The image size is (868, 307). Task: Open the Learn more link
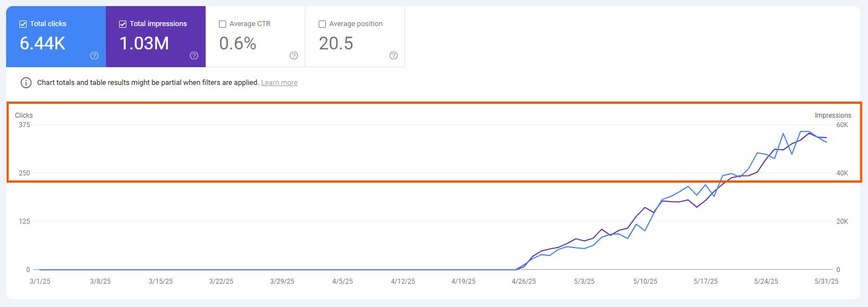[x=279, y=83]
